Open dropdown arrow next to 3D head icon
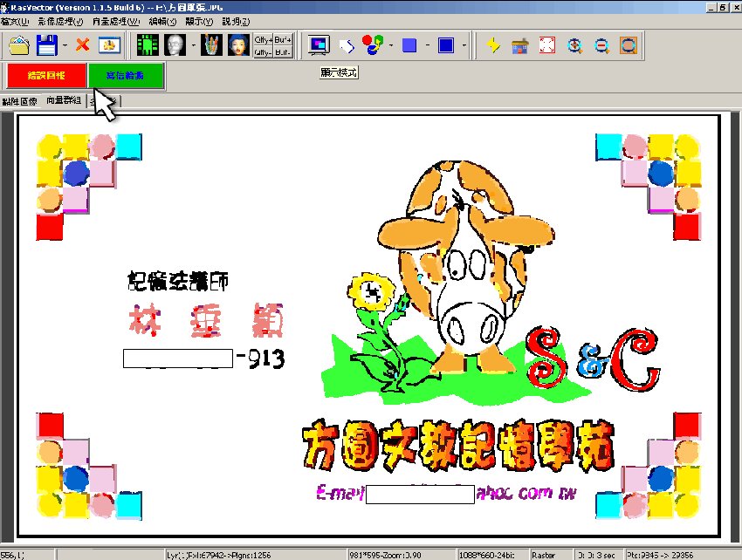 (193, 46)
